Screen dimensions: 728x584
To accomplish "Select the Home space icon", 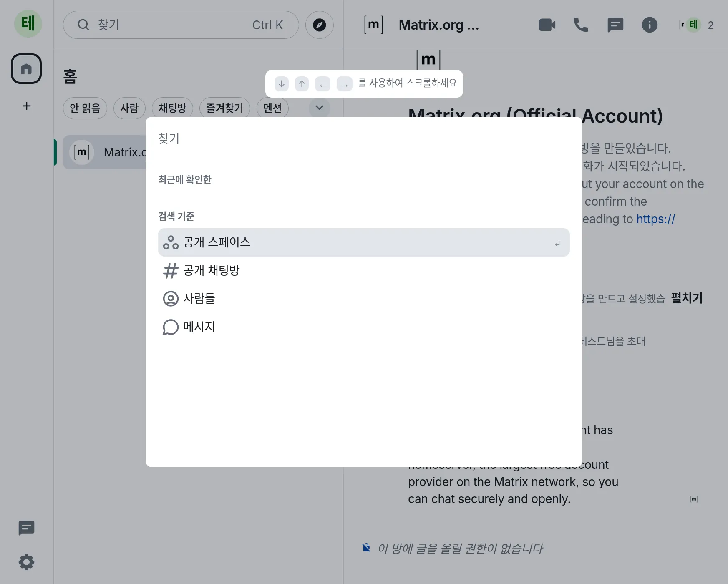I will pos(26,69).
